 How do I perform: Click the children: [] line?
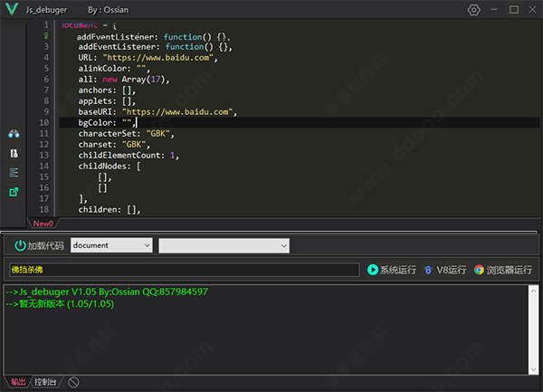pos(110,209)
